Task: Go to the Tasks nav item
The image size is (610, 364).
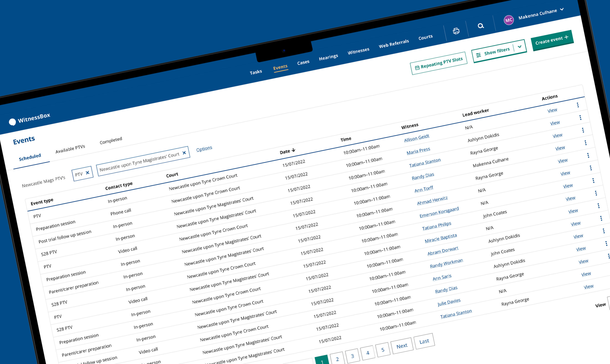Action: coord(256,72)
